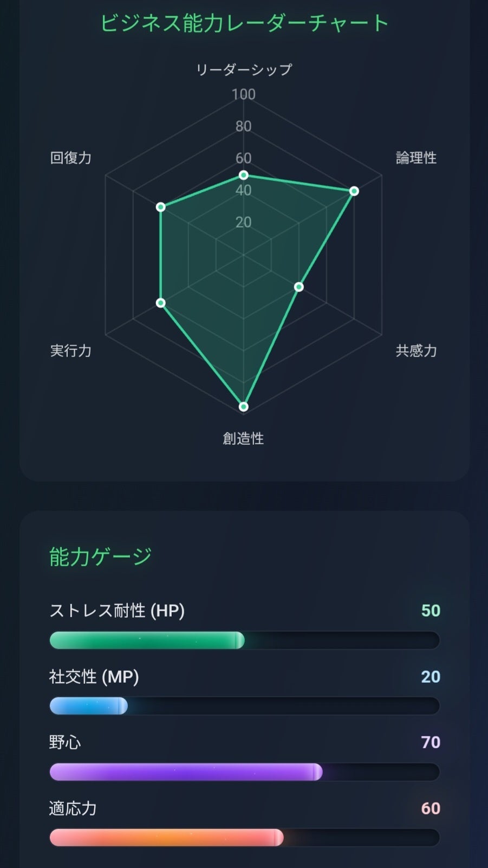Click the 能力ゲージ section heading
Viewport: 488px width, 868px height.
coord(101,556)
